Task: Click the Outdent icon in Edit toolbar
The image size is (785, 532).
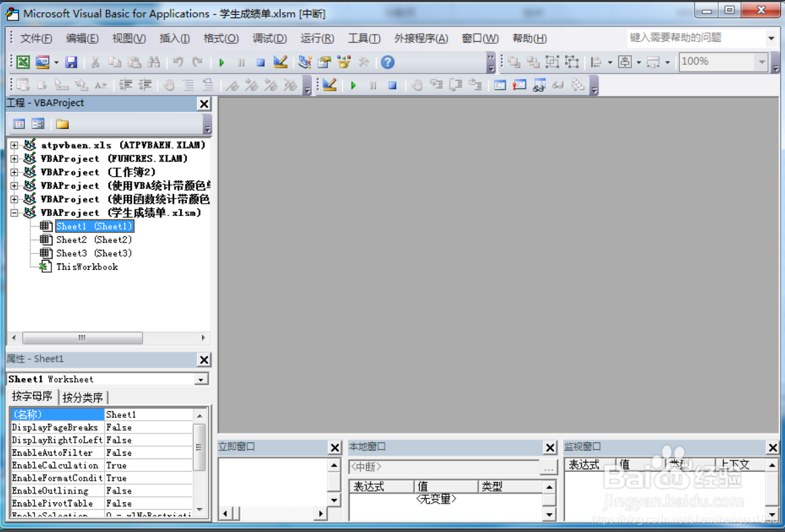Action: 145,85
